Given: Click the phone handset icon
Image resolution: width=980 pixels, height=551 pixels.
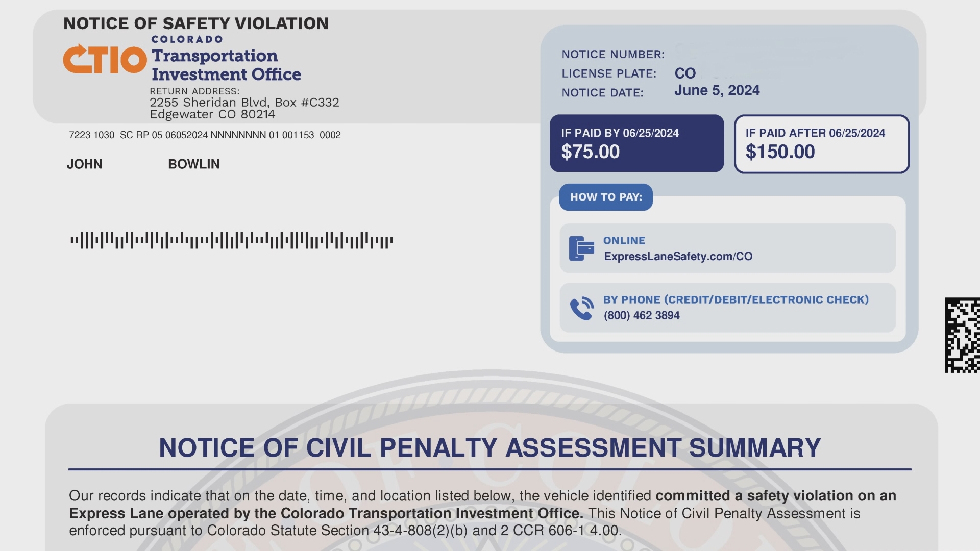Looking at the screenshot, I should pyautogui.click(x=582, y=308).
